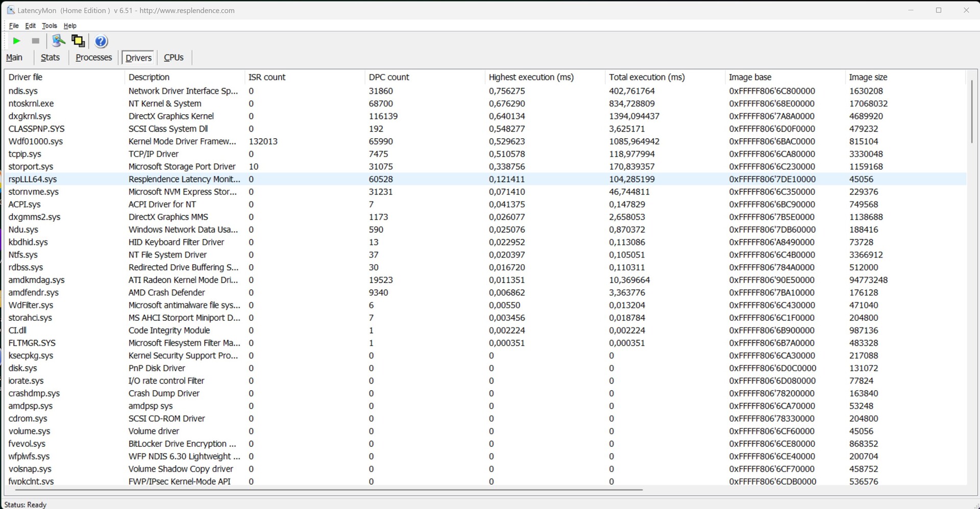Click the yellow overlapping windows icon
Image resolution: width=980 pixels, height=509 pixels.
(78, 41)
